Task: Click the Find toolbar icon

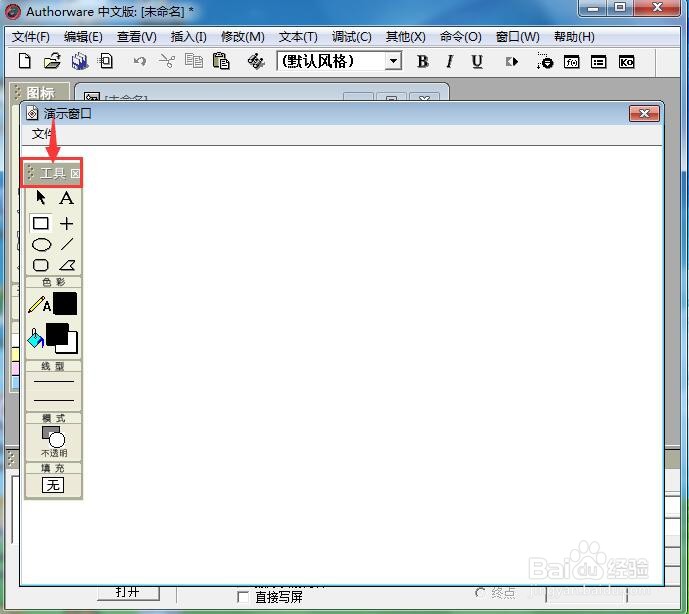Action: click(x=256, y=61)
